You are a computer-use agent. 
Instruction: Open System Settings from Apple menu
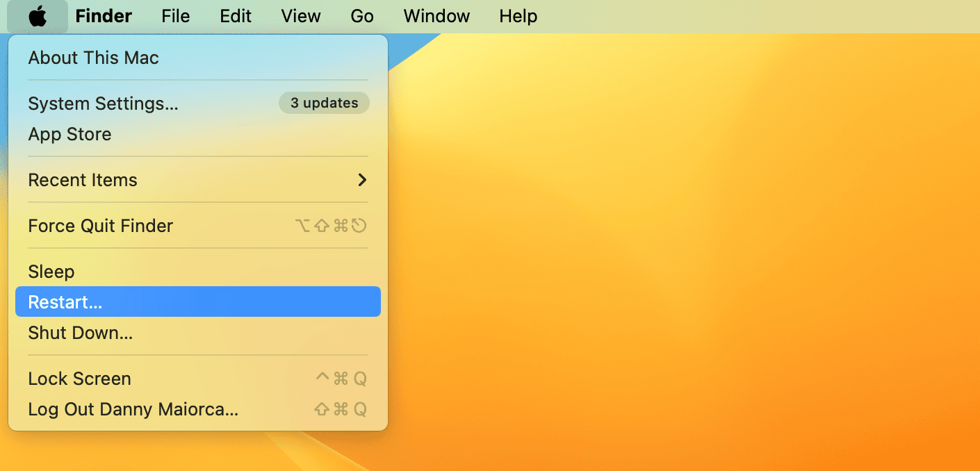click(x=103, y=104)
